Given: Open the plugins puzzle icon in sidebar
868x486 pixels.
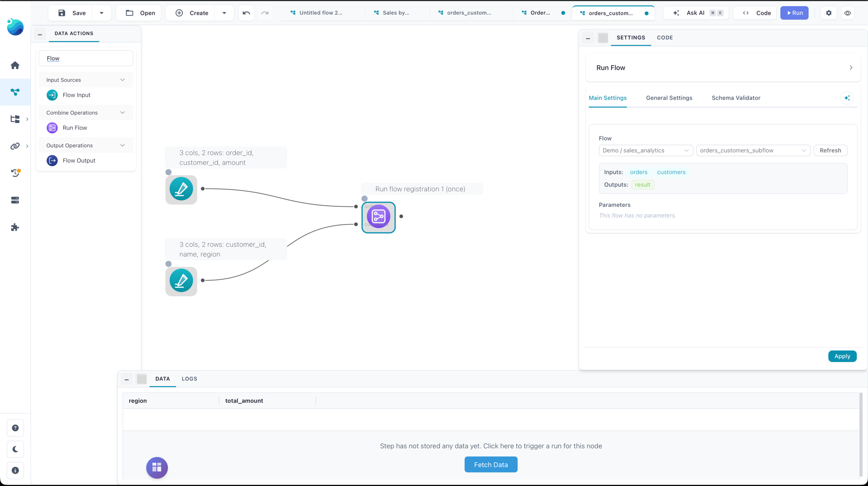Looking at the screenshot, I should (x=15, y=227).
